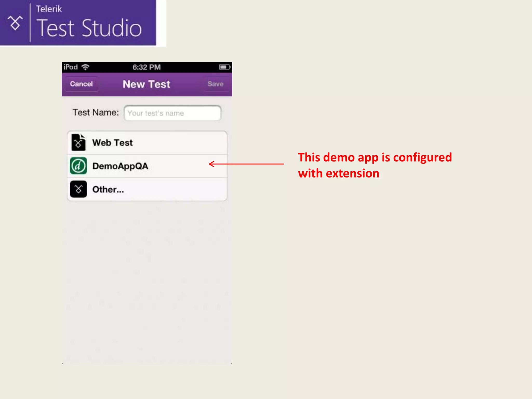
Task: Select the DemoAppQA text label
Action: (x=120, y=166)
